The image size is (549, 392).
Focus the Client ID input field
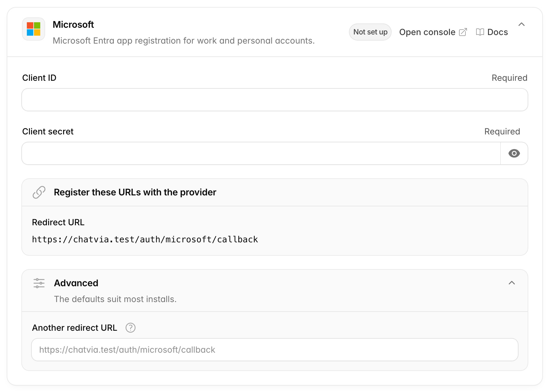(275, 100)
